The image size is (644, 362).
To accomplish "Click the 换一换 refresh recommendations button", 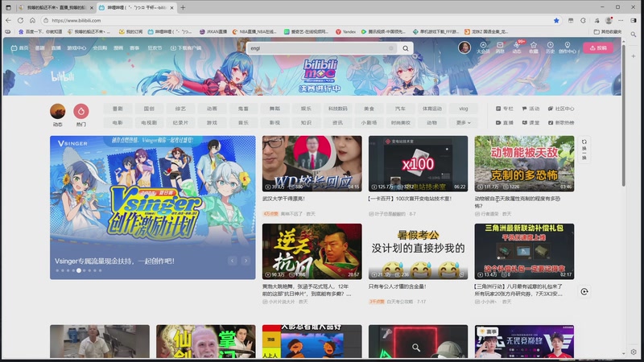I will click(x=584, y=150).
